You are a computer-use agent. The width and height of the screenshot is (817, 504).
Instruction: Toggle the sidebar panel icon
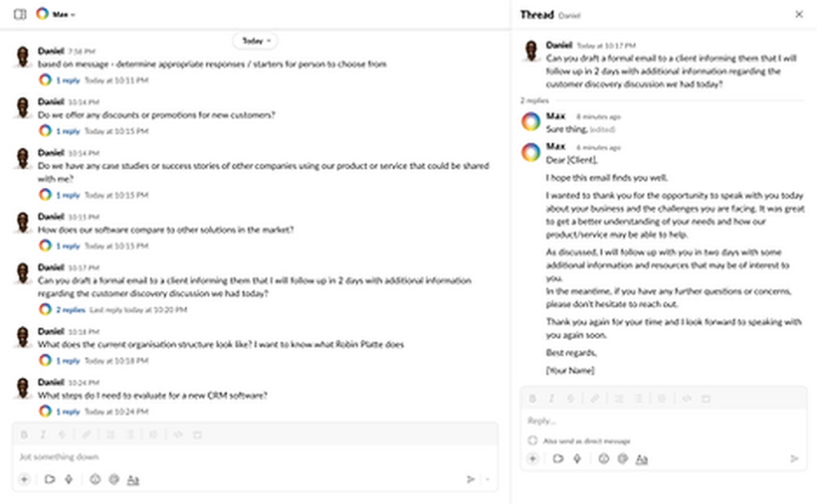(20, 14)
